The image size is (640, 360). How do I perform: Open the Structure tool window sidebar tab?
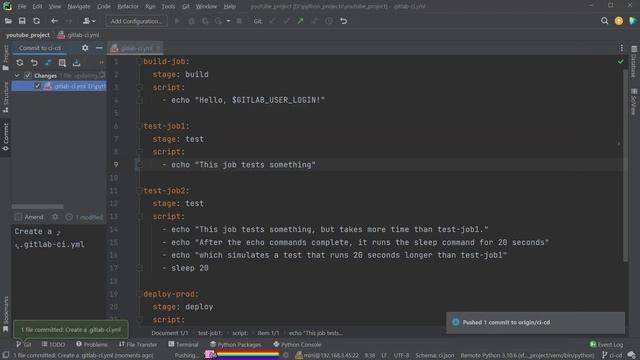pyautogui.click(x=6, y=97)
